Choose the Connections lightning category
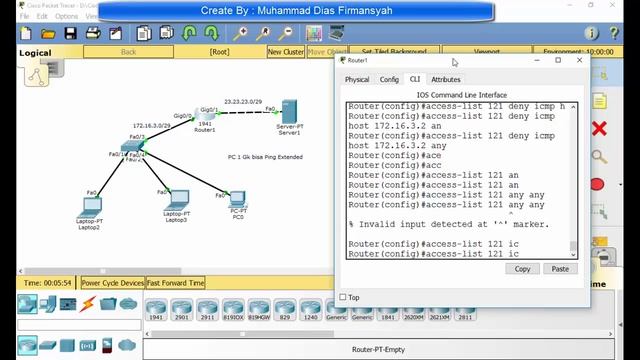This screenshot has width=640, height=360. pos(87,304)
